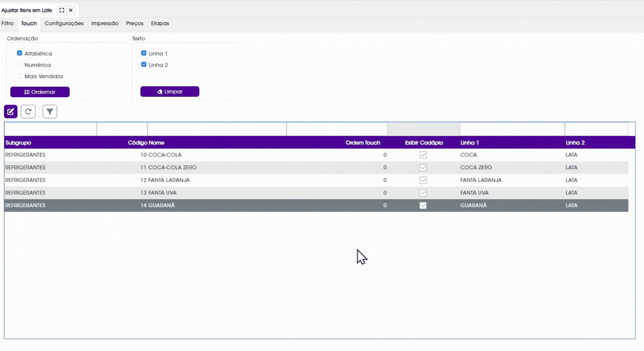Open the Filtro tab

tap(8, 24)
